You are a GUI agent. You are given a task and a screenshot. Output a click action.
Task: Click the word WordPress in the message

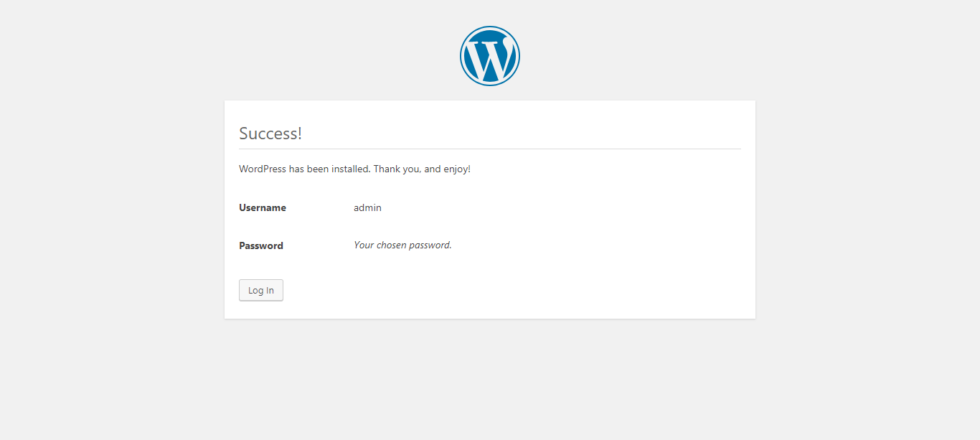pos(263,169)
